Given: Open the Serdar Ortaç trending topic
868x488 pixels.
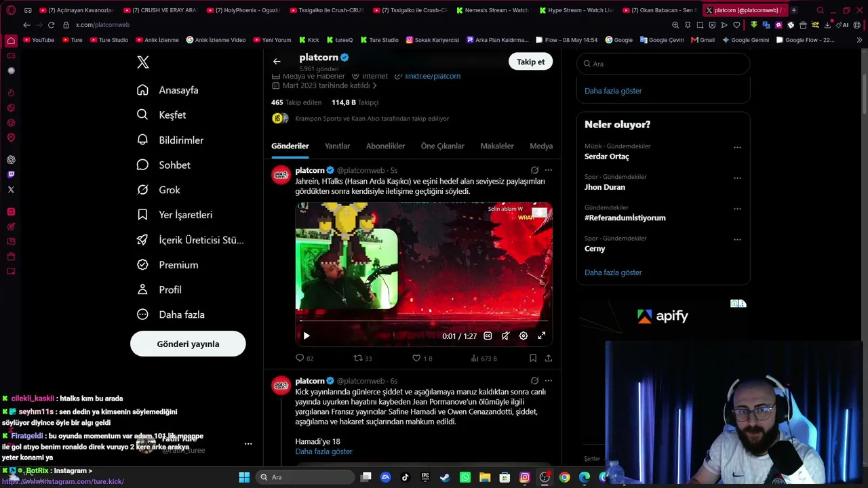Looking at the screenshot, I should pyautogui.click(x=607, y=157).
